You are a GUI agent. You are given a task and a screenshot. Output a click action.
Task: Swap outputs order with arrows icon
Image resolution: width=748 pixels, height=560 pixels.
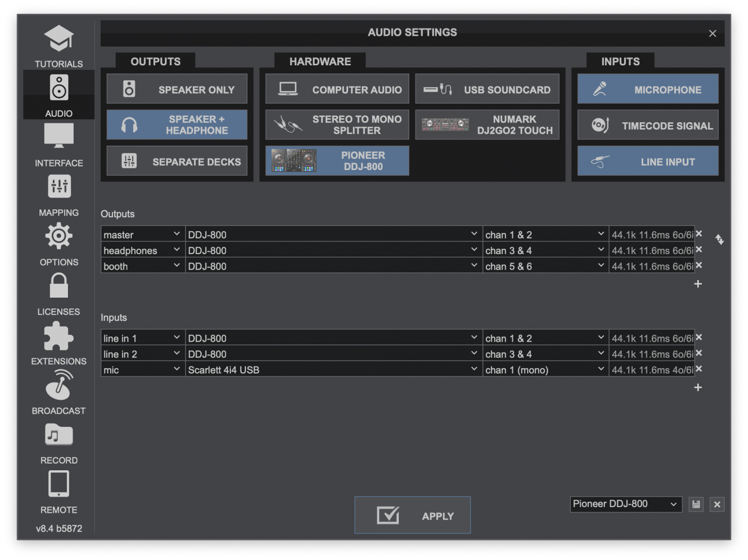tap(719, 240)
